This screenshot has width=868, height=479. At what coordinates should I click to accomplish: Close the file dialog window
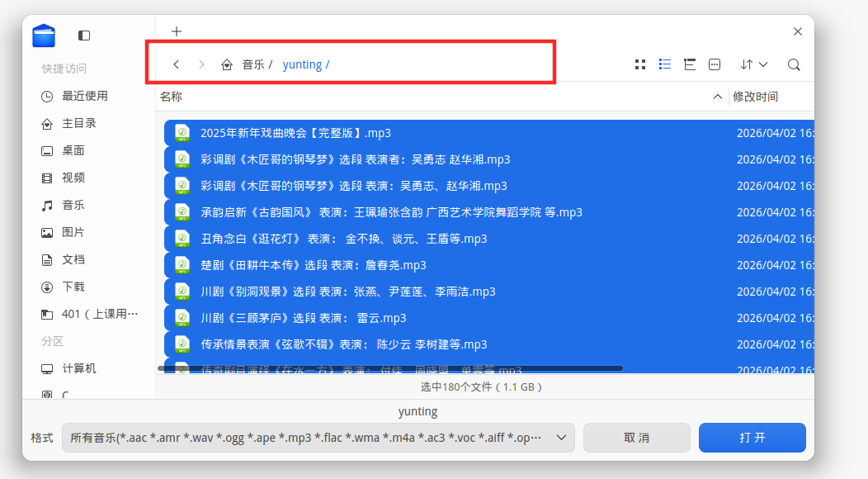[798, 31]
